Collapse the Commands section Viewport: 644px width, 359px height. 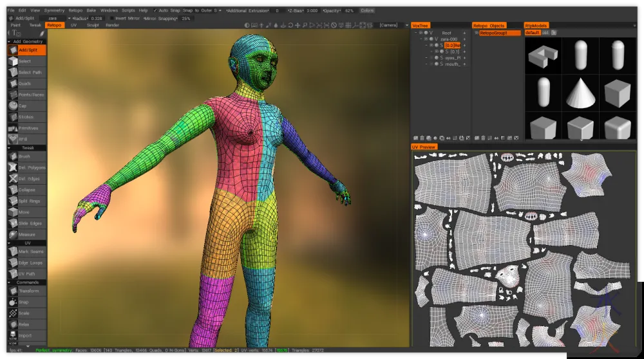(9, 282)
